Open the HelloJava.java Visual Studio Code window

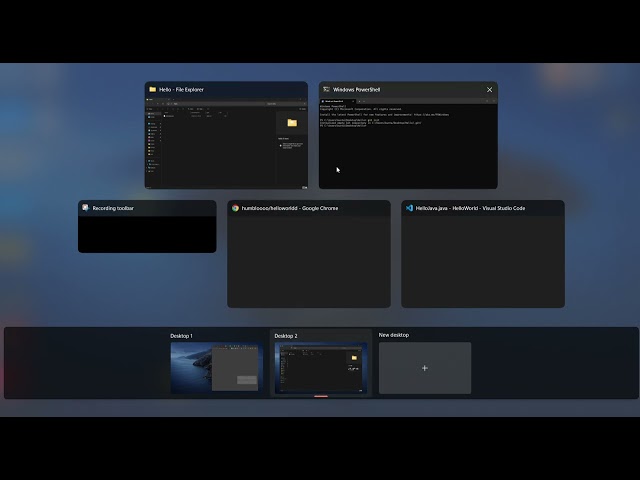pyautogui.click(x=482, y=262)
